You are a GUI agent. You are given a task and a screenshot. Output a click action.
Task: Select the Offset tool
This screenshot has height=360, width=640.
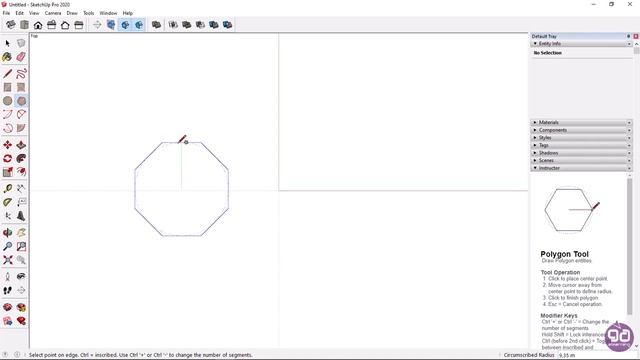(x=21, y=172)
